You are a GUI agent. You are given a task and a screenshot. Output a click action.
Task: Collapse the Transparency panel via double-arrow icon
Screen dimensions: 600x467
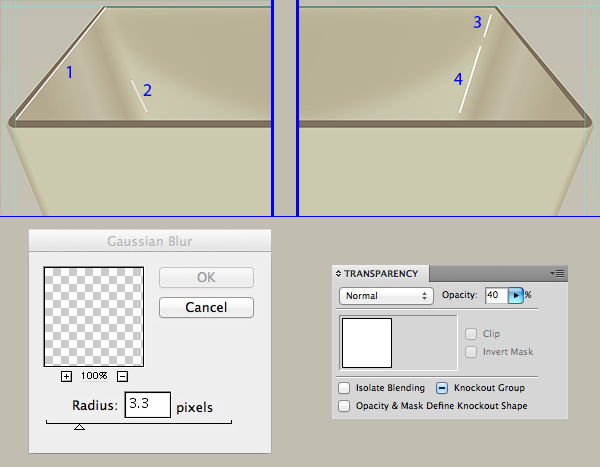coord(338,273)
